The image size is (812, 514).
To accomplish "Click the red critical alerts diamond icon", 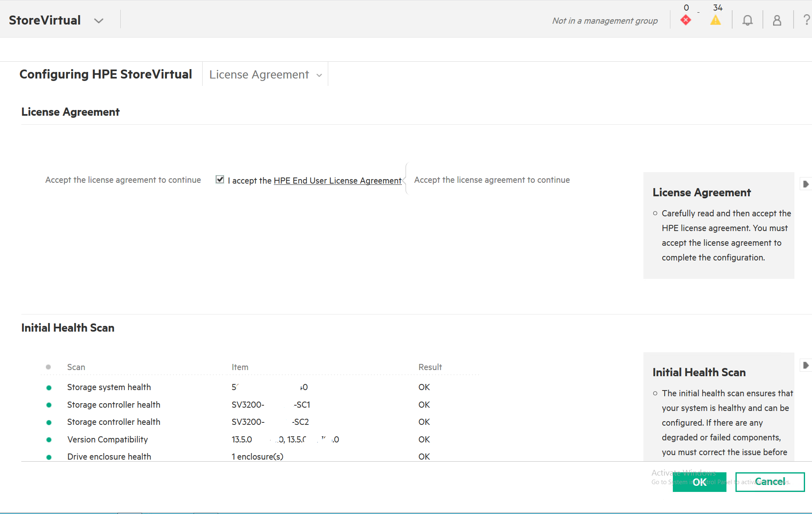I will click(x=686, y=20).
